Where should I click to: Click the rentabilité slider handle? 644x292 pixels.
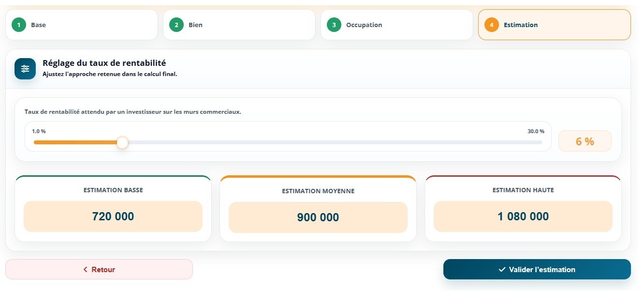pos(122,142)
